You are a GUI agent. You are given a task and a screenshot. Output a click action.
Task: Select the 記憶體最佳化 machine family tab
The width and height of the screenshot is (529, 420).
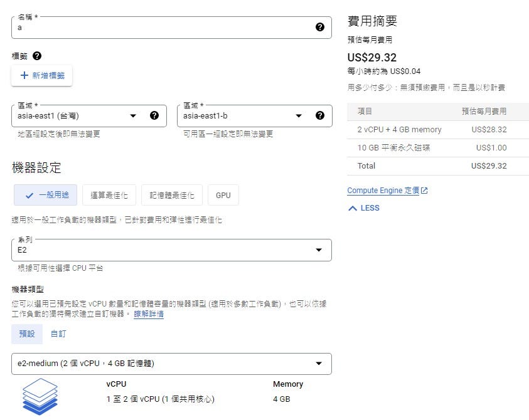172,195
